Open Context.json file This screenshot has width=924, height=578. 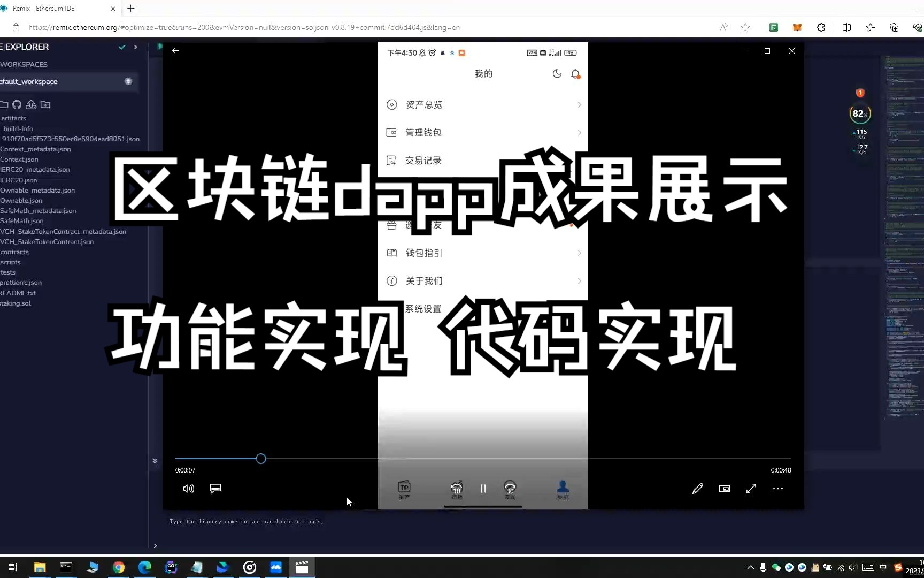[x=19, y=159]
